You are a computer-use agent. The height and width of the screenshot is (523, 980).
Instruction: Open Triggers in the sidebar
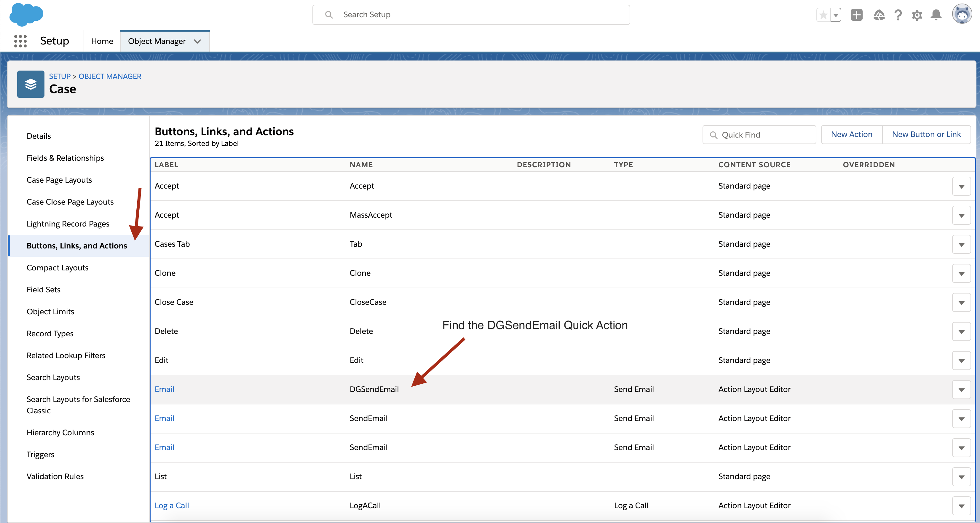pyautogui.click(x=40, y=455)
